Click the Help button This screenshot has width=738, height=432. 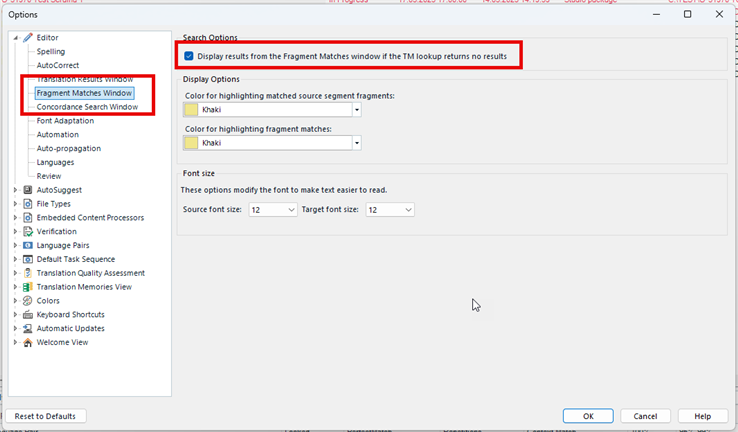click(x=703, y=416)
